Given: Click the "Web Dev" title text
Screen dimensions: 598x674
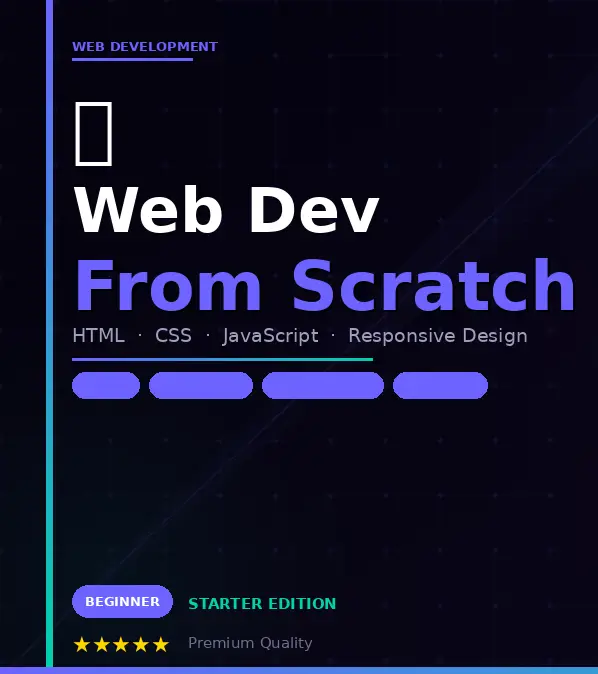Looking at the screenshot, I should point(227,211).
